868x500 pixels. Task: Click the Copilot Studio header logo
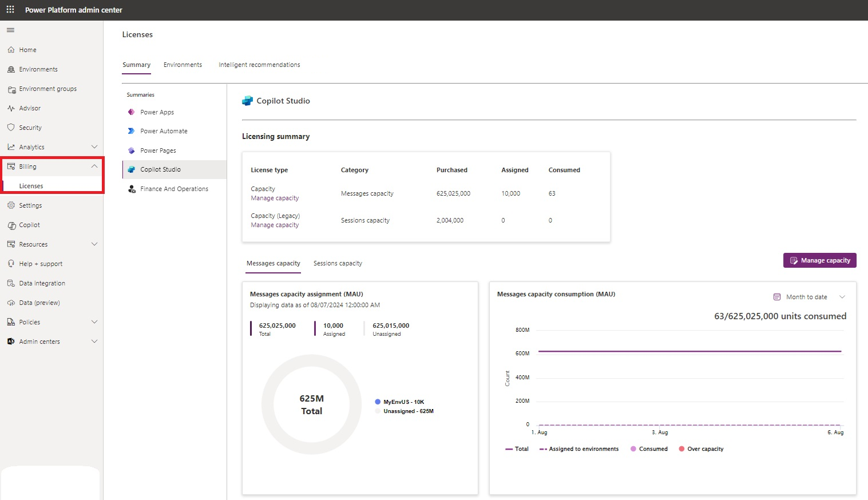click(x=247, y=101)
